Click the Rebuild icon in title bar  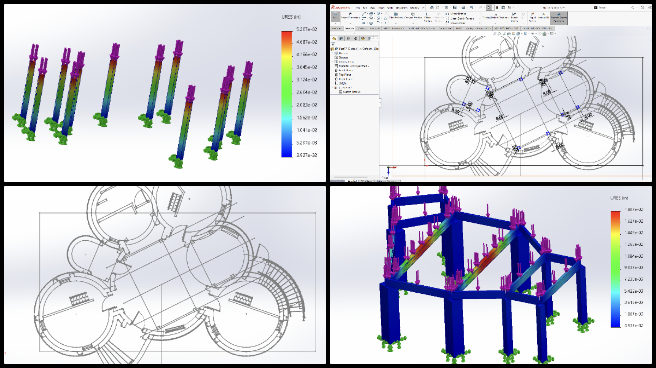pos(497,8)
